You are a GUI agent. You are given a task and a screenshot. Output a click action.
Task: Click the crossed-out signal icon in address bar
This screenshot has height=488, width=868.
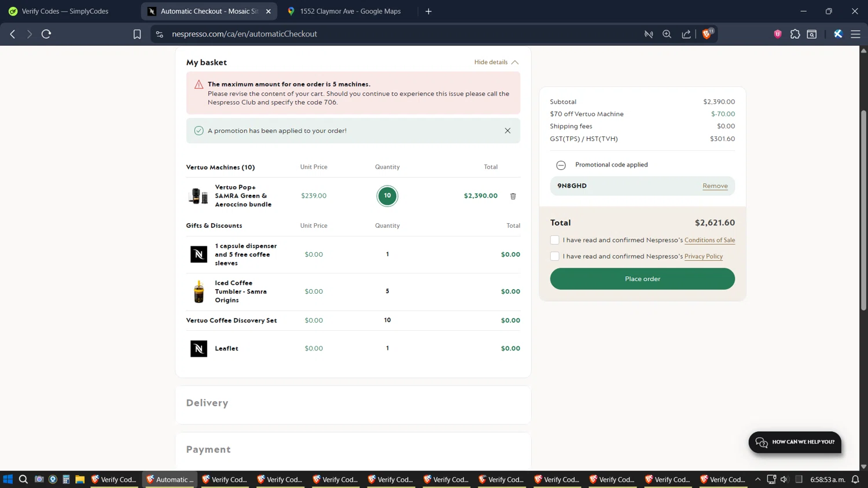click(x=649, y=34)
